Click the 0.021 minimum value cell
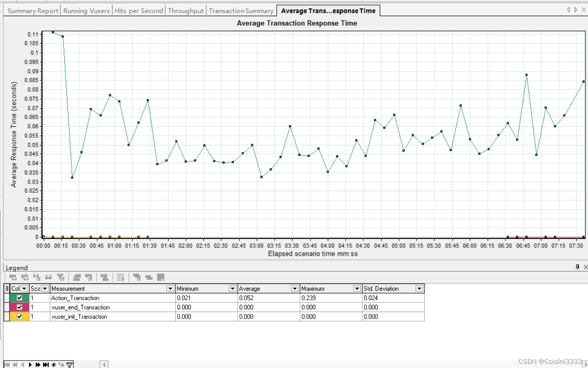The image size is (588, 368). tap(206, 298)
